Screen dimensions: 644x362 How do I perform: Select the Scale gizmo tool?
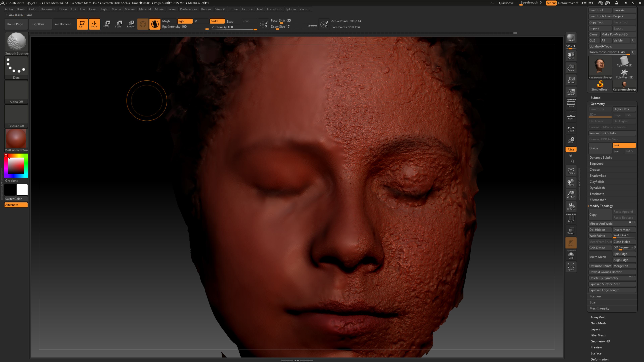[118, 24]
